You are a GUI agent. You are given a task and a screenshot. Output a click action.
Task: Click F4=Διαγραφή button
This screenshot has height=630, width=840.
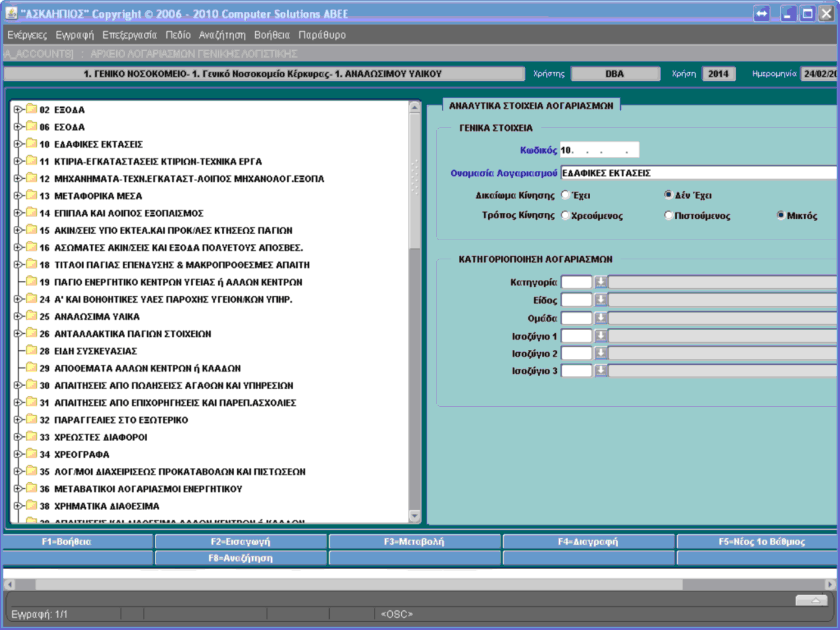tap(589, 542)
